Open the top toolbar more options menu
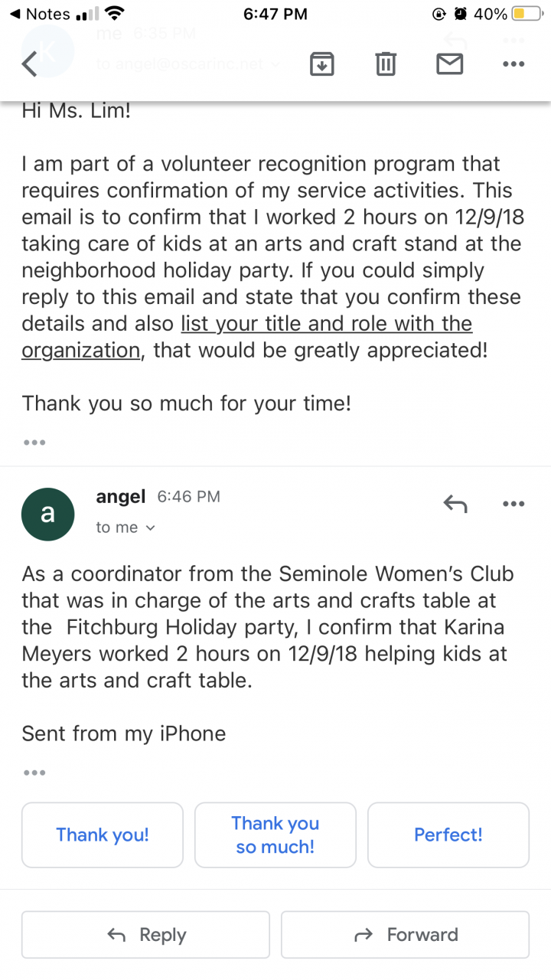 click(513, 64)
